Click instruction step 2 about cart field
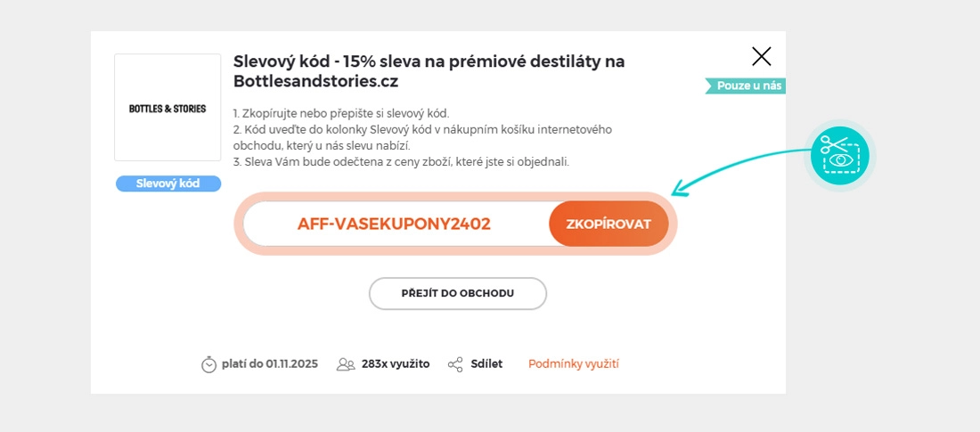 [x=422, y=137]
